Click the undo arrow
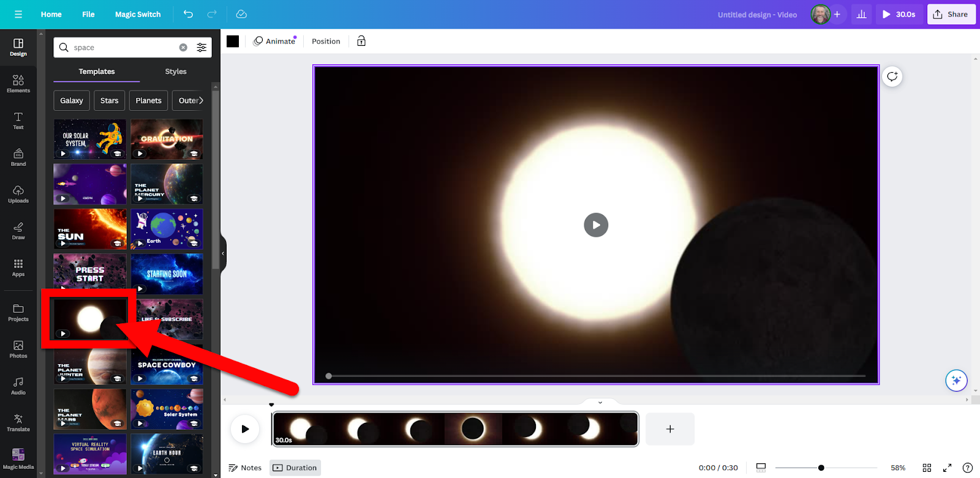 coord(188,14)
